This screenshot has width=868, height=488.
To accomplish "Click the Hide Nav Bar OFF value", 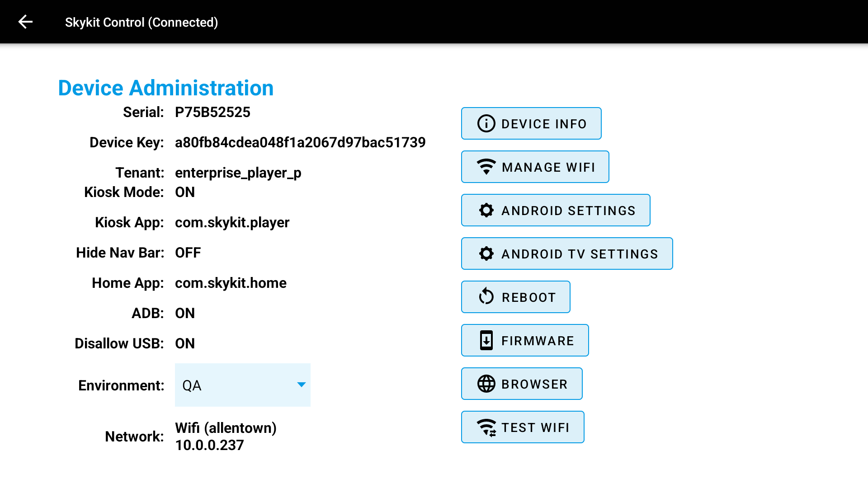I will 188,253.
